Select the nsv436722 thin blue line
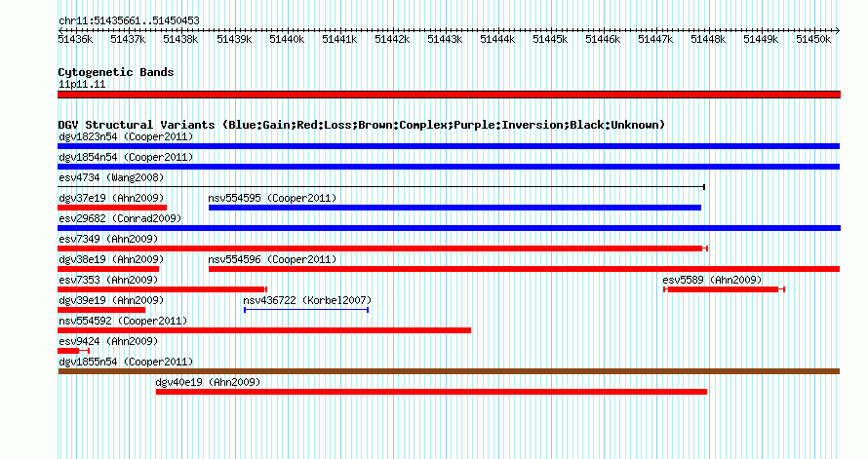This screenshot has width=868, height=459. (306, 310)
